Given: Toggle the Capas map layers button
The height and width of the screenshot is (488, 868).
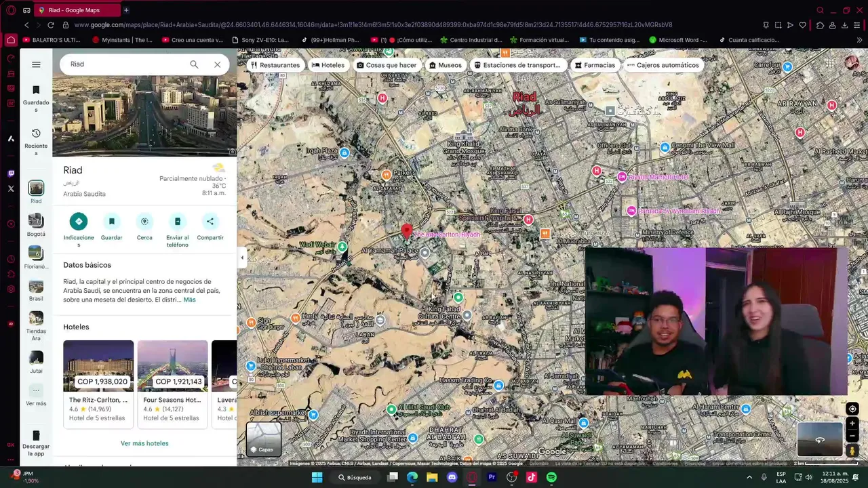Looking at the screenshot, I should (263, 439).
